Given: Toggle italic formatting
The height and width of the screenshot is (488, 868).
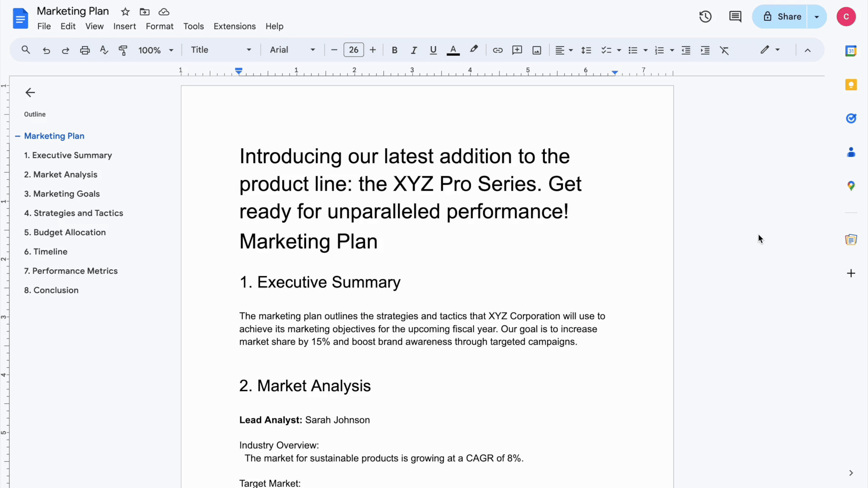Looking at the screenshot, I should (x=414, y=50).
